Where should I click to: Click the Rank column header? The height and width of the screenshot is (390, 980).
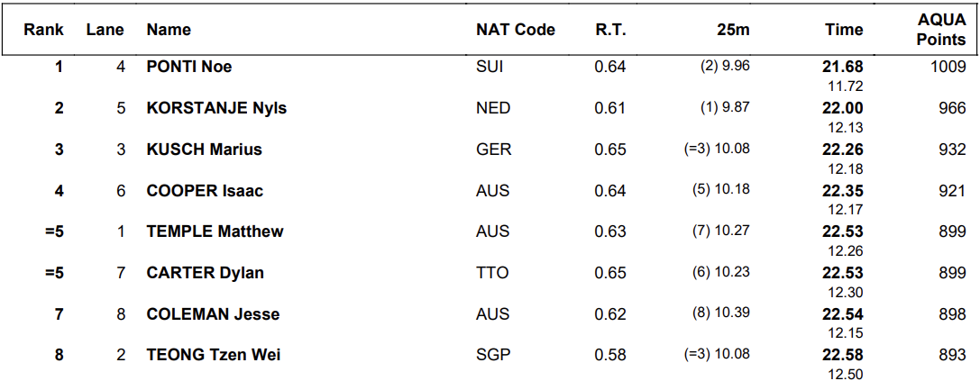(x=43, y=30)
